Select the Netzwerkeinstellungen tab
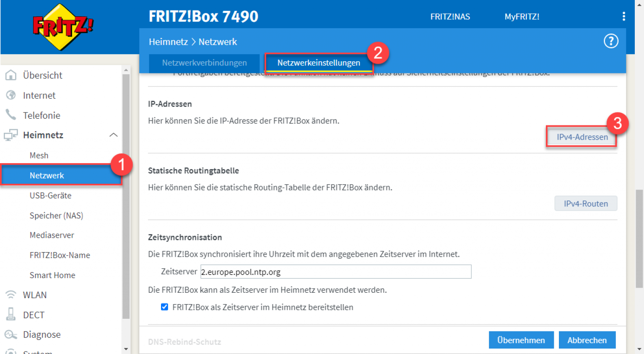The image size is (644, 354). pyautogui.click(x=319, y=62)
